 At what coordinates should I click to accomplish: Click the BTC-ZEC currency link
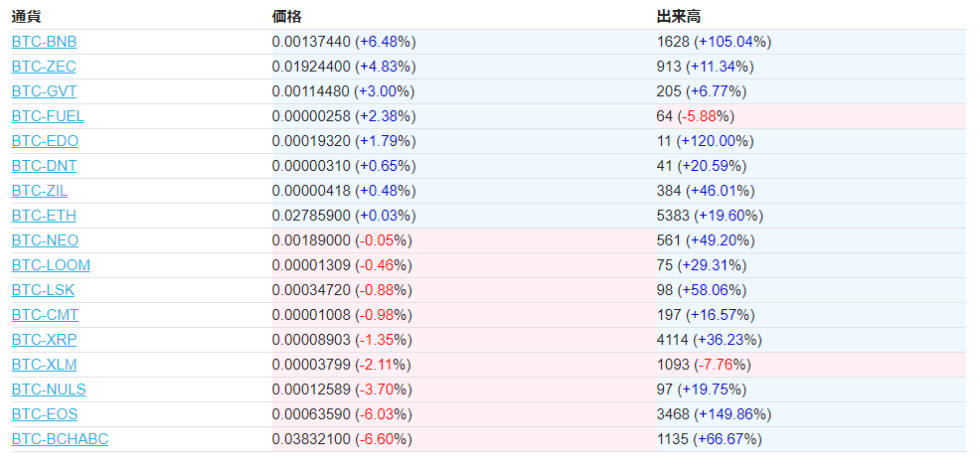44,67
